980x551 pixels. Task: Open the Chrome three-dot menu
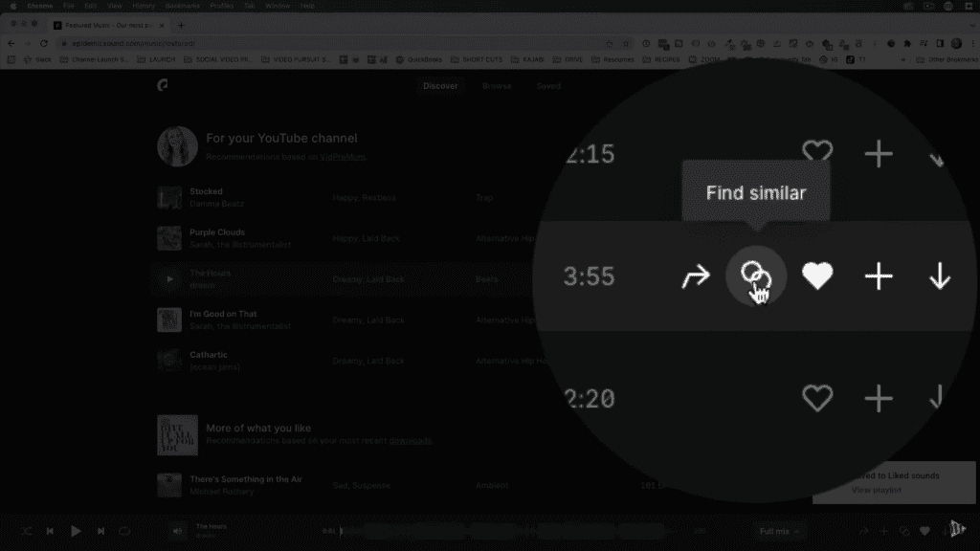click(x=972, y=43)
